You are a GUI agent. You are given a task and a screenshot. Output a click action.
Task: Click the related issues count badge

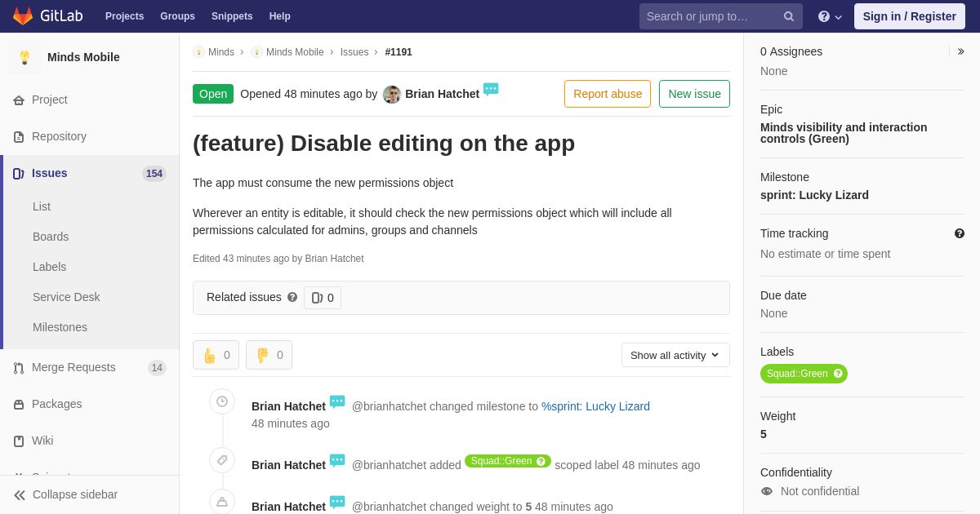click(x=323, y=298)
